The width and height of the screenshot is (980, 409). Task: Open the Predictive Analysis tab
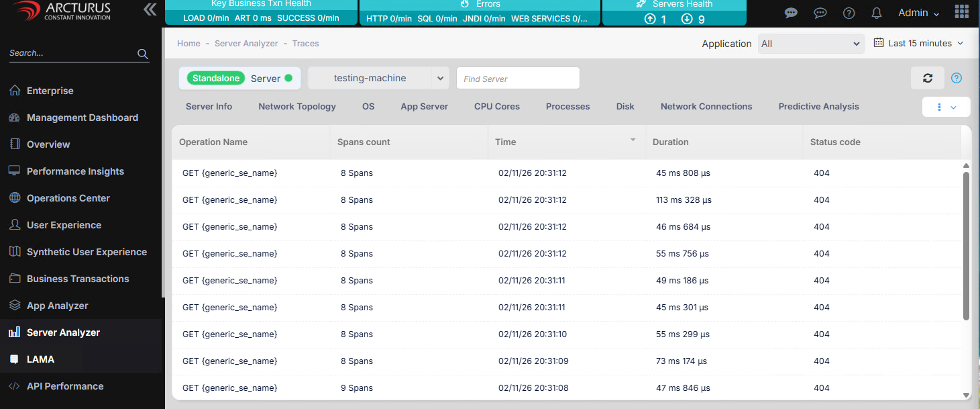pos(818,106)
